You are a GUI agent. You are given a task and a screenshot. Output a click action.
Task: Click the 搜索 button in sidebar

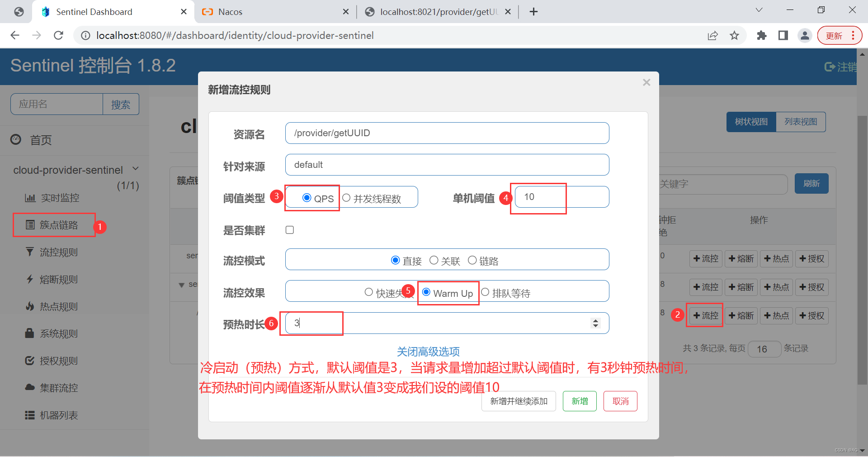[121, 104]
